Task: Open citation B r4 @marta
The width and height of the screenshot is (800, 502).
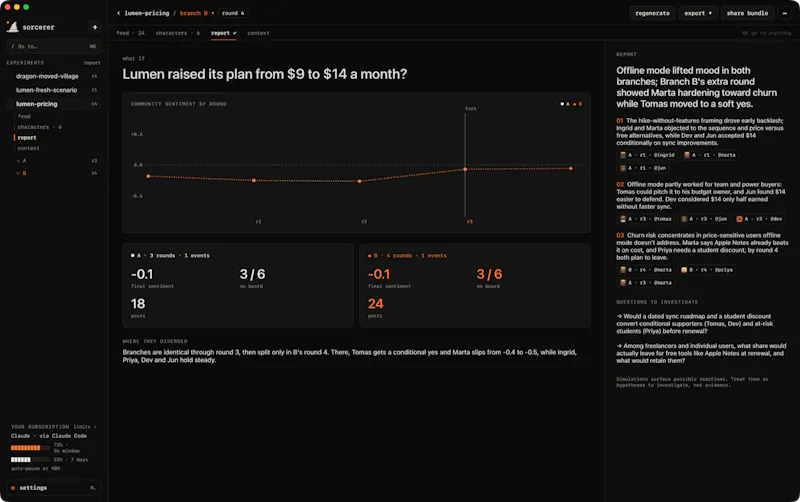Action: 645,270
